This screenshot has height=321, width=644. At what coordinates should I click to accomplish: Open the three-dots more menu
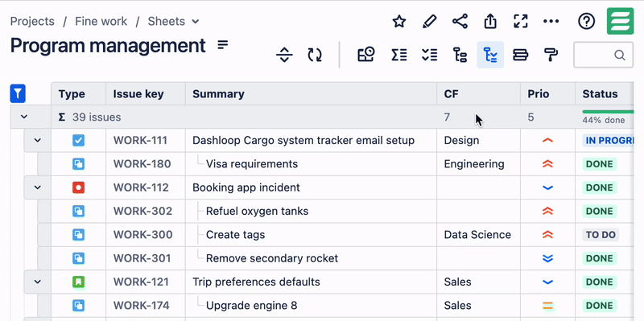point(551,22)
